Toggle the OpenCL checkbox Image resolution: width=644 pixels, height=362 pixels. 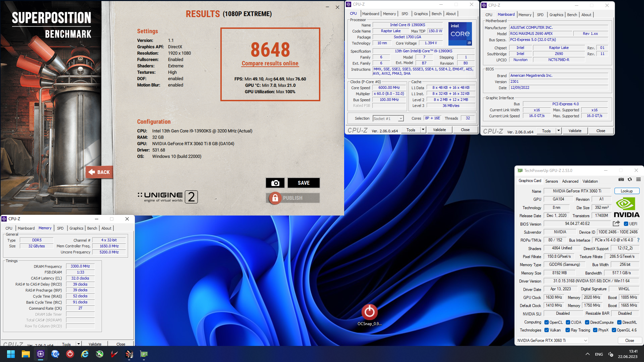[x=546, y=322]
